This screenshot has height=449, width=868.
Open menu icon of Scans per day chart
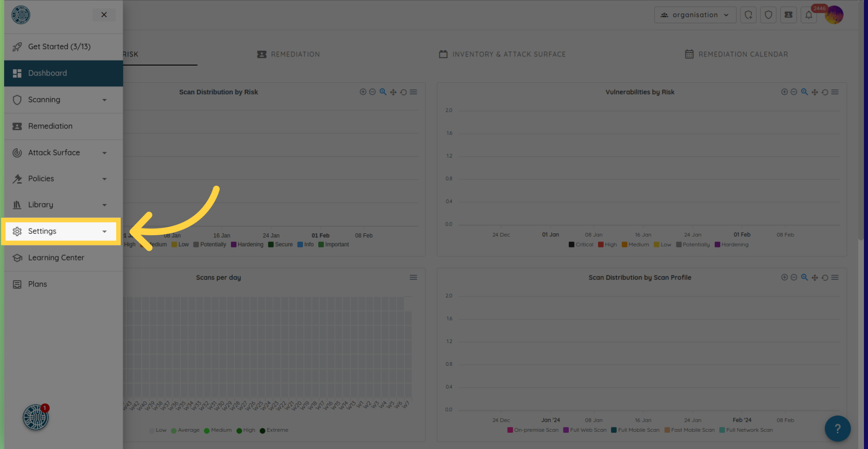pyautogui.click(x=413, y=278)
